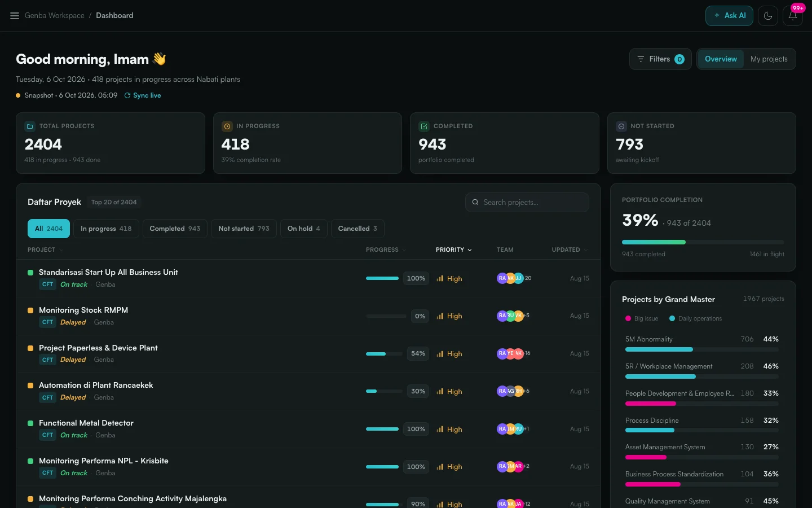Screen dimensions: 812x508
Task: Open the Filters button
Action: [x=660, y=59]
